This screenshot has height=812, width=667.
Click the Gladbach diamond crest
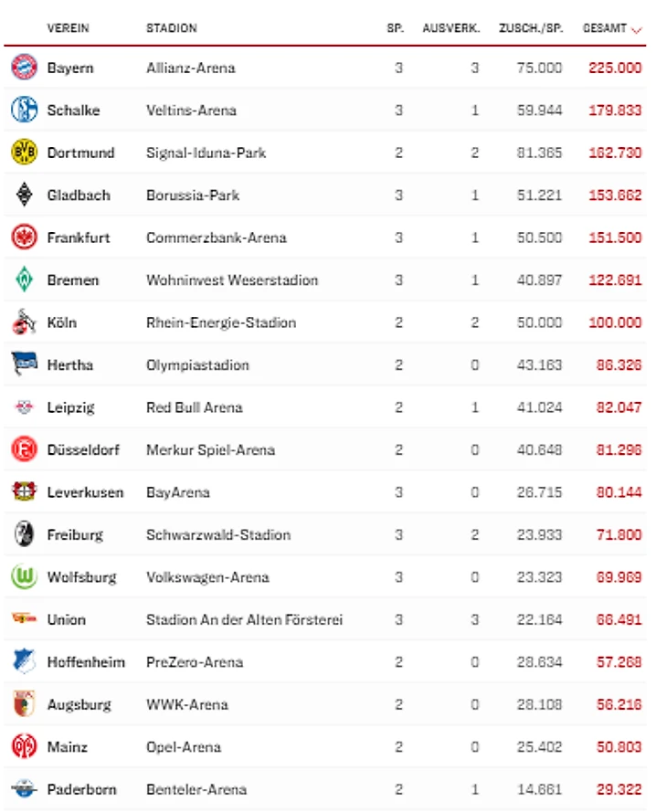point(24,195)
